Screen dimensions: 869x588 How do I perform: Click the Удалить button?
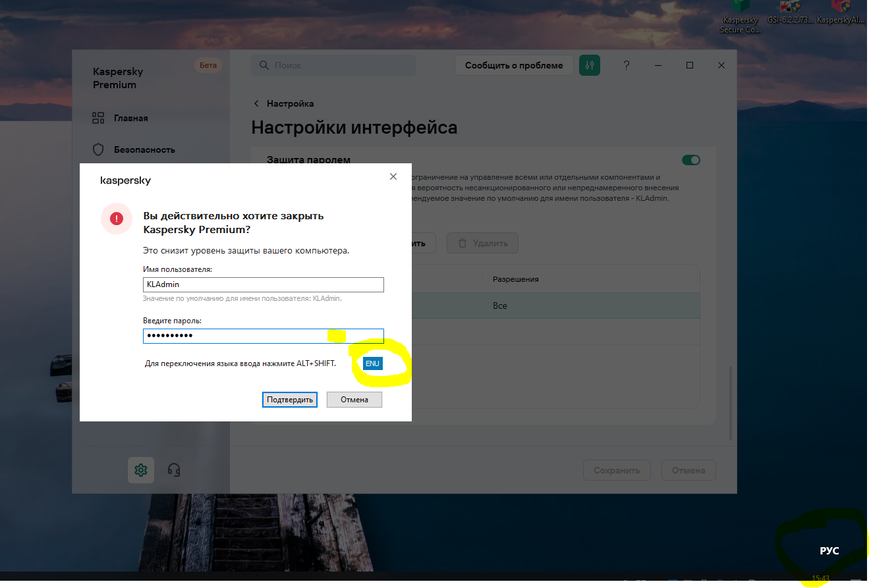click(x=482, y=243)
